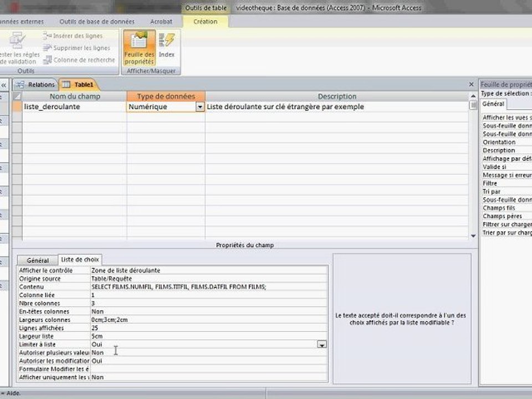The image size is (532, 399).
Task: Click Colonne de recherche
Action: pos(79,60)
